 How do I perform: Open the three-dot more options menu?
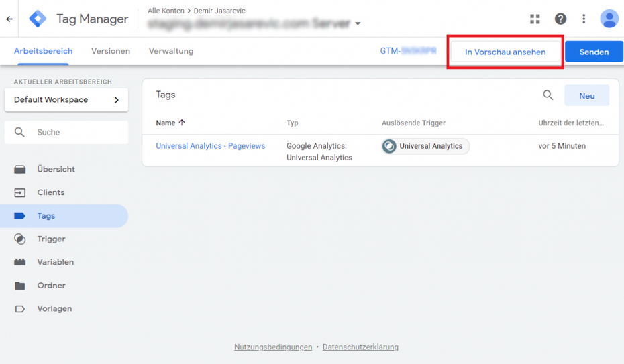point(584,19)
